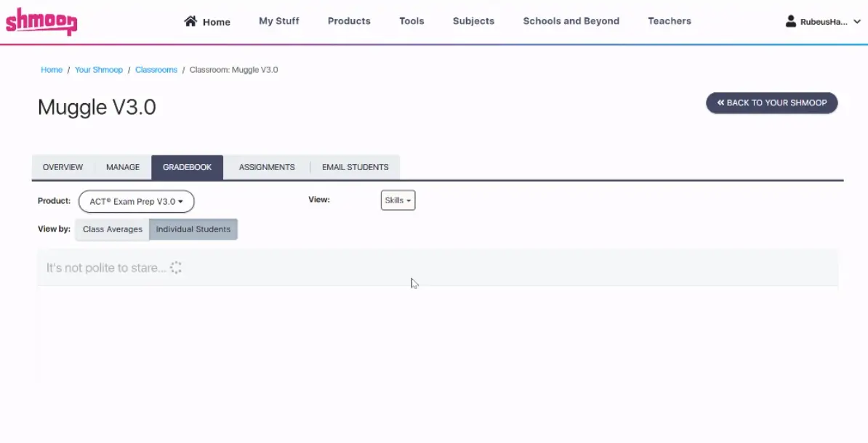Go to the Assignments tab
The image size is (868, 443).
click(267, 167)
